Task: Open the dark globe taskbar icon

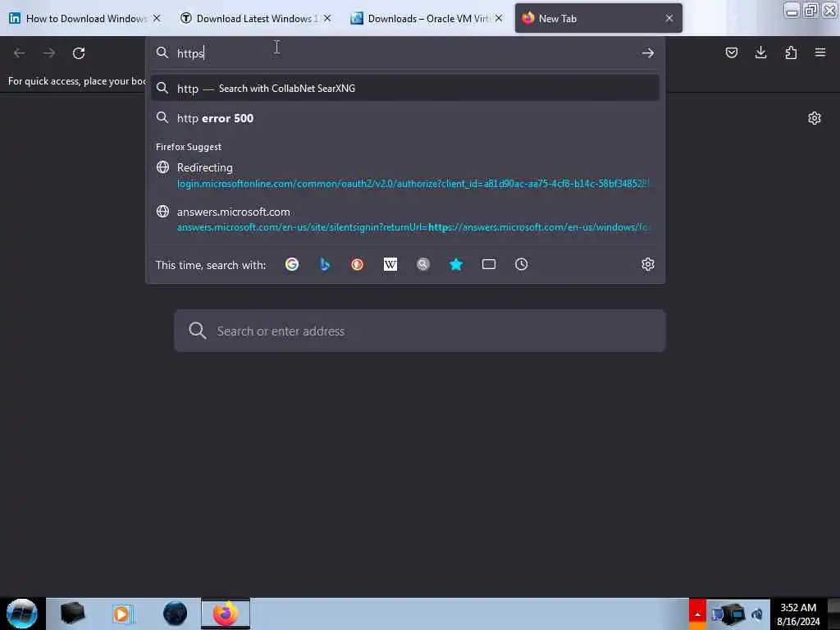Action: [x=175, y=614]
